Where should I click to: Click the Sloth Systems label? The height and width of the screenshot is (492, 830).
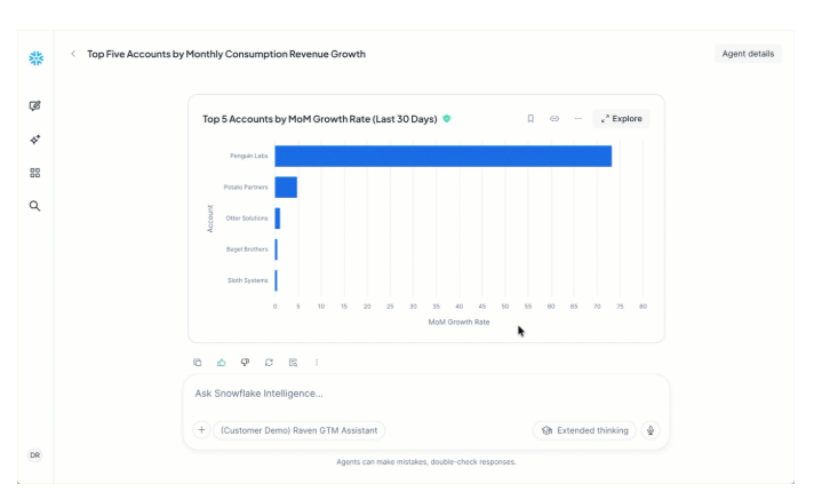click(248, 280)
